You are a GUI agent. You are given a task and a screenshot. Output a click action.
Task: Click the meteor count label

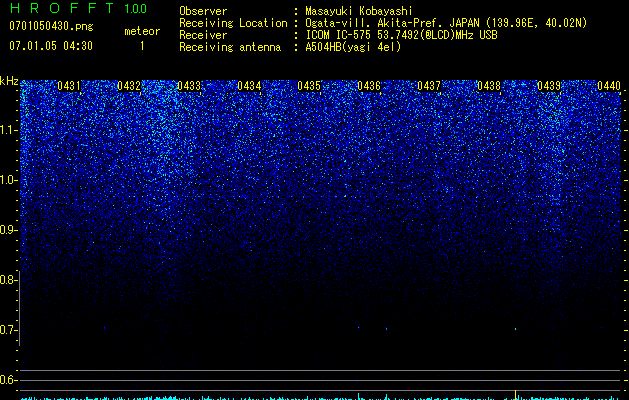tap(142, 31)
